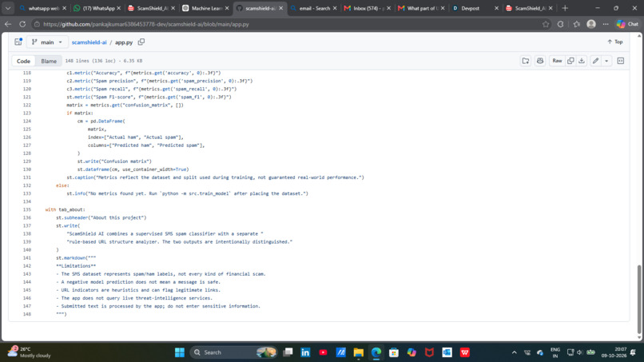Click the st.write 'Confusion matrix' line
Image resolution: width=644 pixels, height=362 pixels.
coord(114,161)
